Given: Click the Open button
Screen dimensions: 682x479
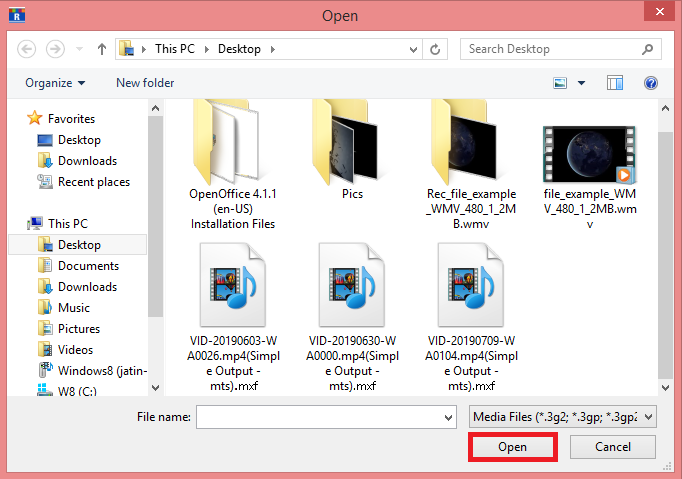Looking at the screenshot, I should pos(512,447).
